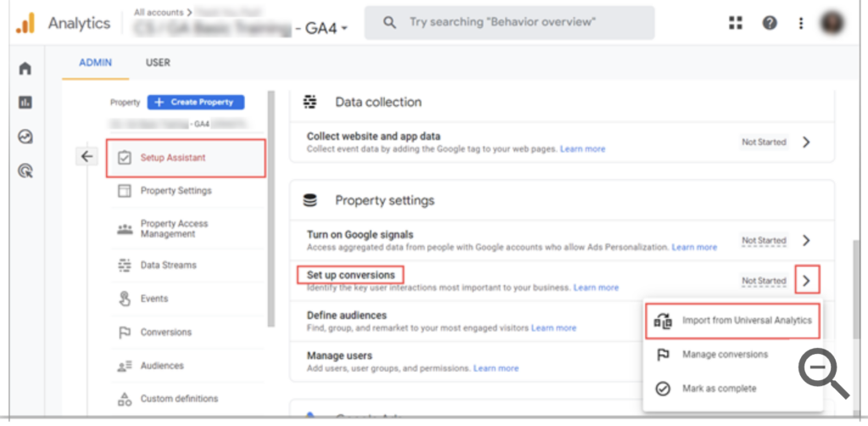Click the back arrow beside the property column
Viewport: 868px width, 426px height.
[86, 156]
